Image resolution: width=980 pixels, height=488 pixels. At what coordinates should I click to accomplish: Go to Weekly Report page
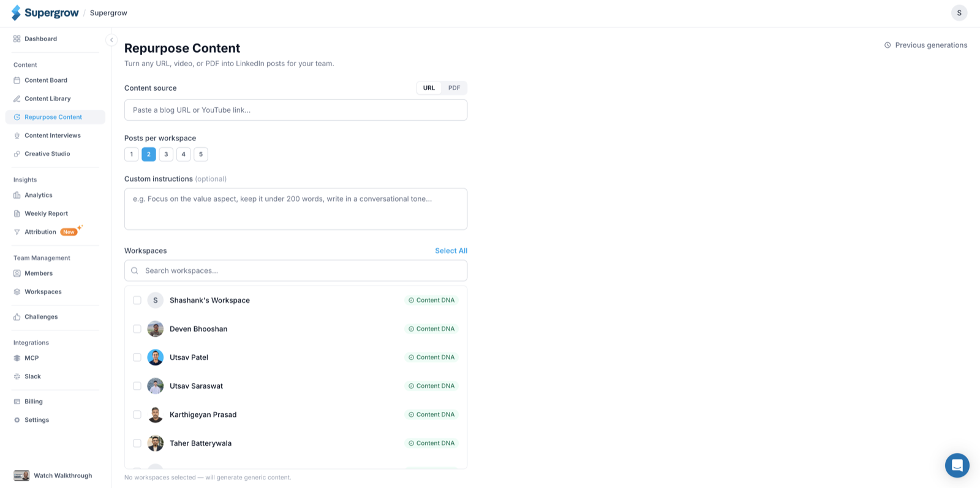[55, 213]
